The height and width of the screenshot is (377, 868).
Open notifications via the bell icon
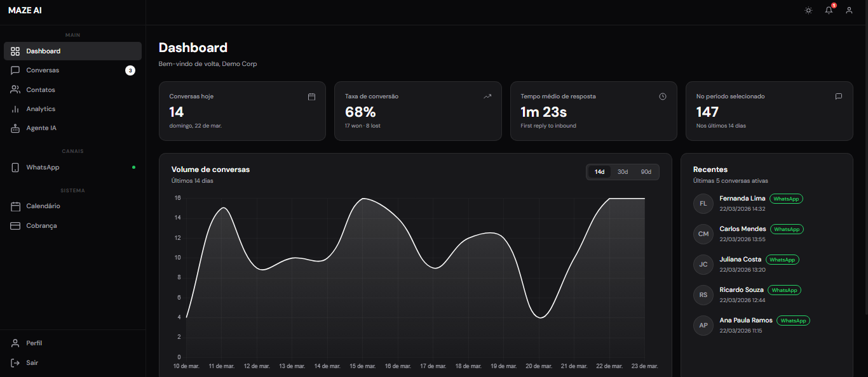[x=828, y=10]
